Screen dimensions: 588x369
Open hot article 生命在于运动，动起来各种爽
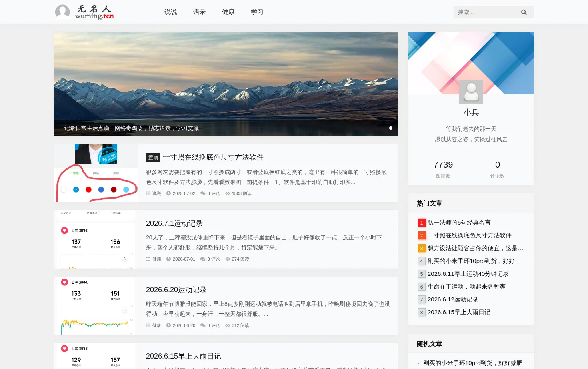click(467, 287)
